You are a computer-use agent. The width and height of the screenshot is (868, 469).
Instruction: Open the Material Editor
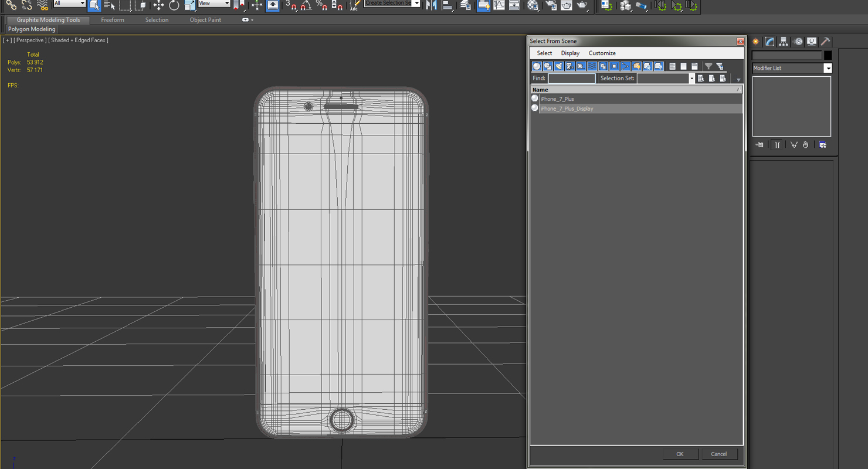pyautogui.click(x=533, y=5)
